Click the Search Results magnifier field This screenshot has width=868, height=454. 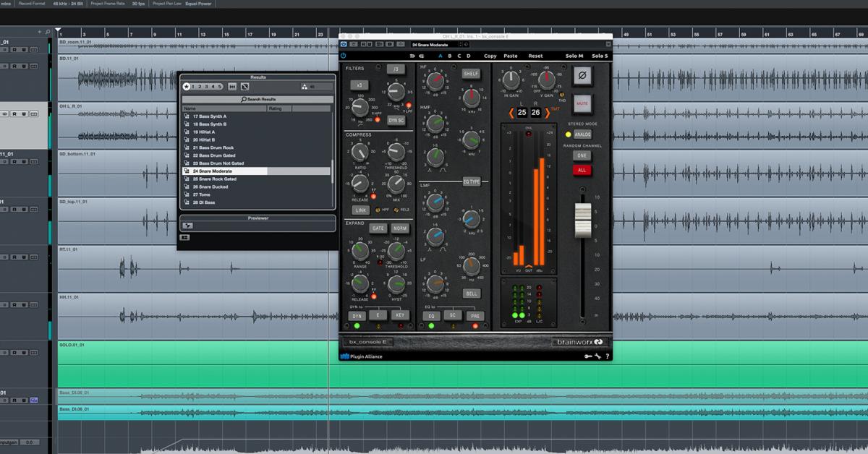coord(257,98)
